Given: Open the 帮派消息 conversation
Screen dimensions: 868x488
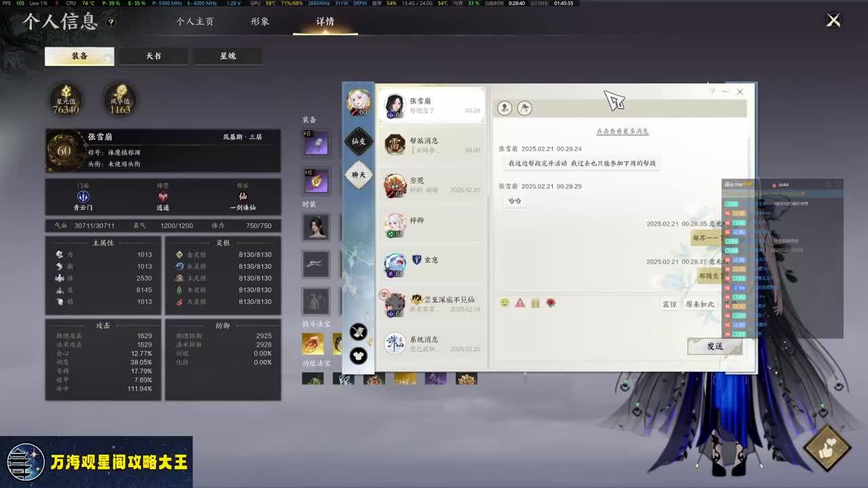Looking at the screenshot, I should 431,144.
